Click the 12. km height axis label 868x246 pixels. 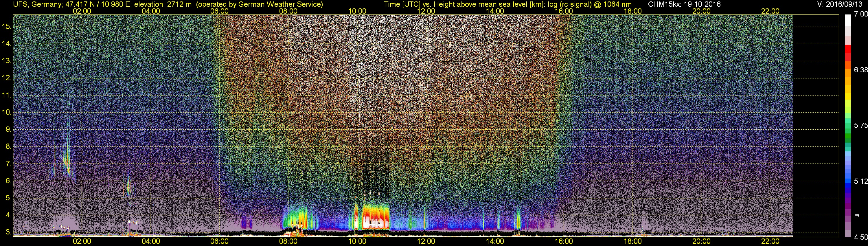pos(6,78)
